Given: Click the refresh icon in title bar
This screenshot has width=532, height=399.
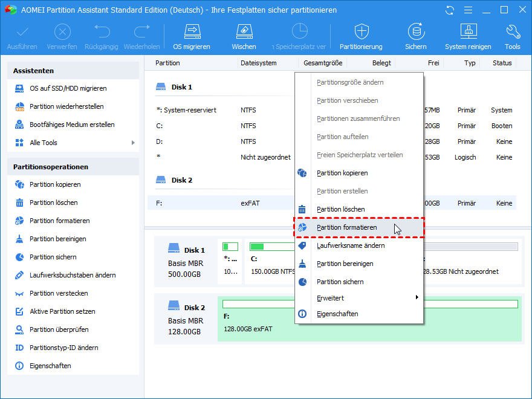Looking at the screenshot, I should [450, 10].
